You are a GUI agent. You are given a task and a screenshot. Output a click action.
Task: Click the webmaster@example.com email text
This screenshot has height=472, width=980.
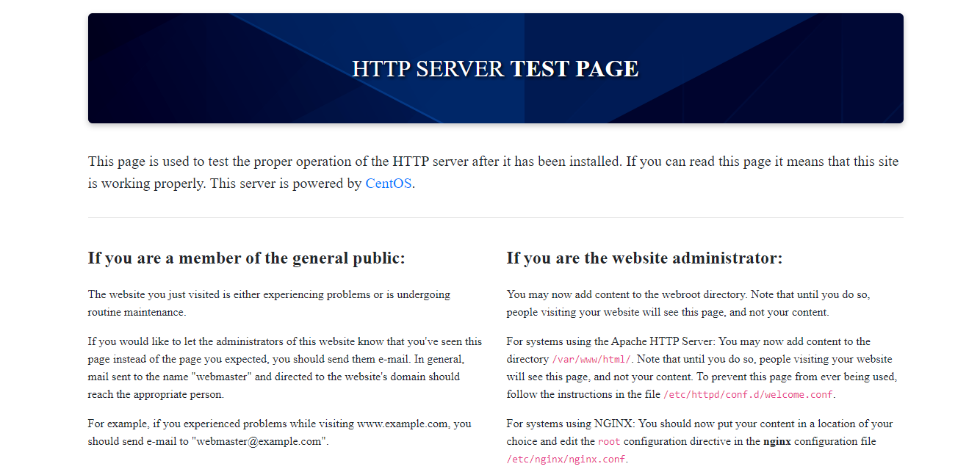260,442
